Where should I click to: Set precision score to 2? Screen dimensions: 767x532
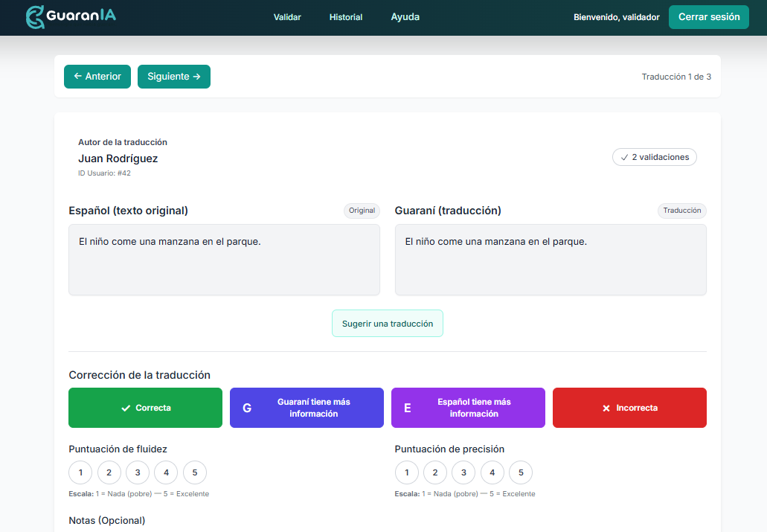(x=435, y=472)
